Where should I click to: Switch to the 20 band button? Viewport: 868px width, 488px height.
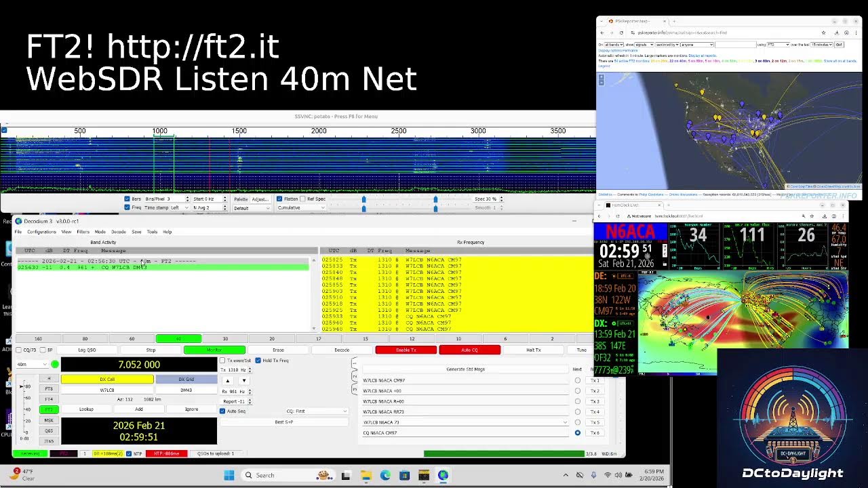[x=271, y=339]
